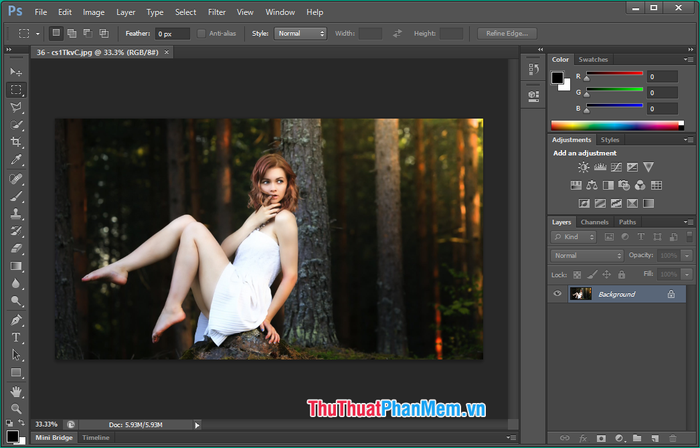700x448 pixels.
Task: Hide the Background layer with eye icon
Action: point(558,294)
